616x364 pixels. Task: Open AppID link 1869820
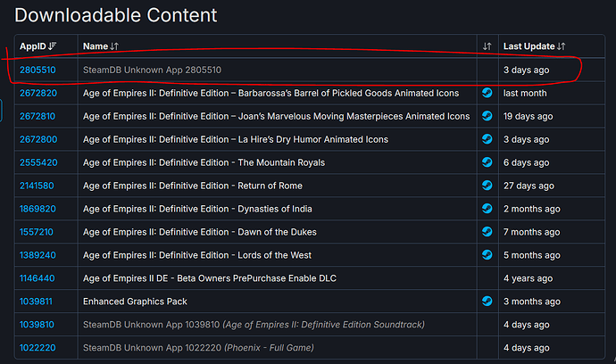37,209
